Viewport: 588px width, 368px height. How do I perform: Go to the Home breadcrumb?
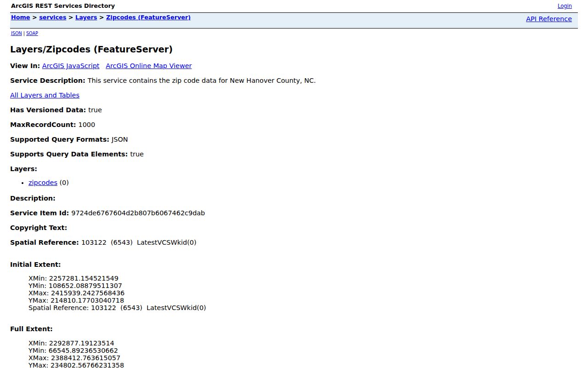click(20, 17)
